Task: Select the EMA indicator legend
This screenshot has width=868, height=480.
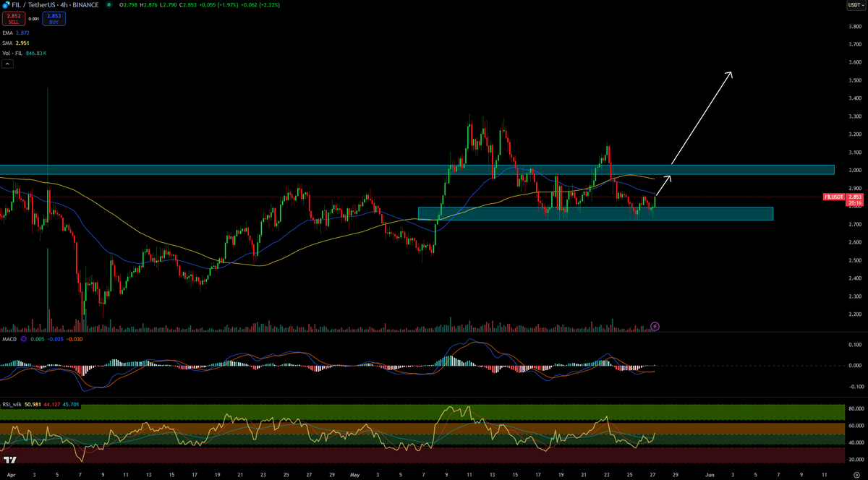Action: click(16, 35)
